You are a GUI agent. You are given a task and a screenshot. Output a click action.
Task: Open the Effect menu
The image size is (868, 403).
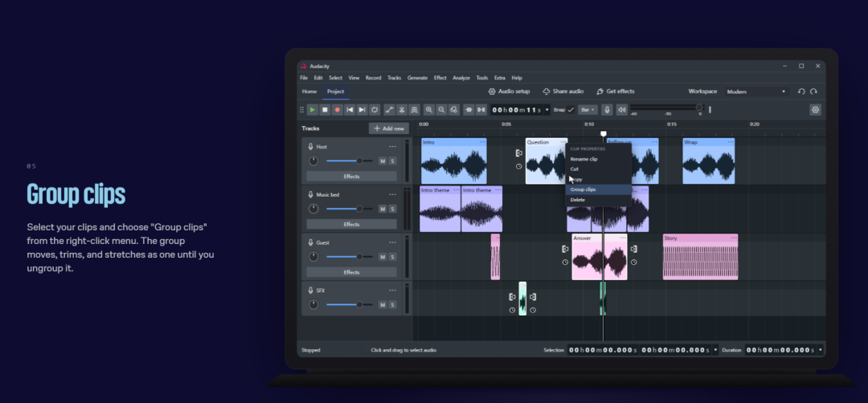pos(440,78)
